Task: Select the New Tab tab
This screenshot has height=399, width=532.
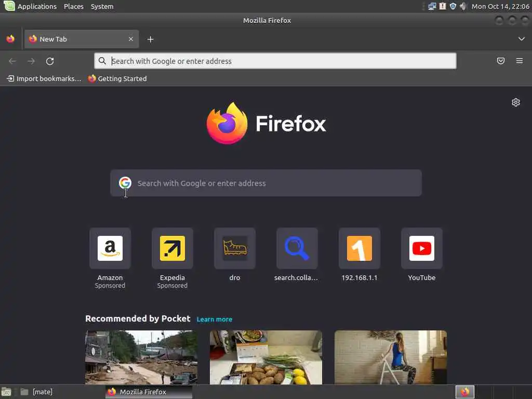Action: pyautogui.click(x=82, y=39)
